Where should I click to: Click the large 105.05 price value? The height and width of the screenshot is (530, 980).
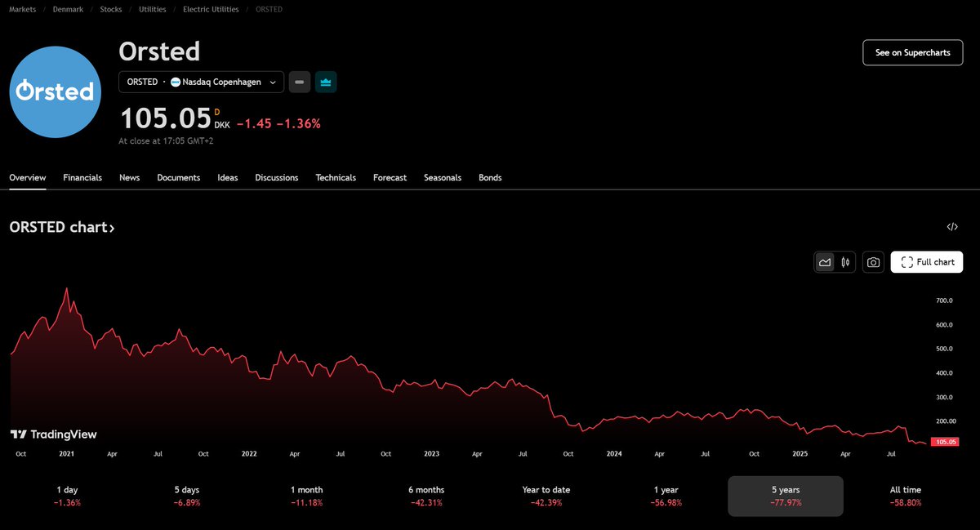click(166, 119)
